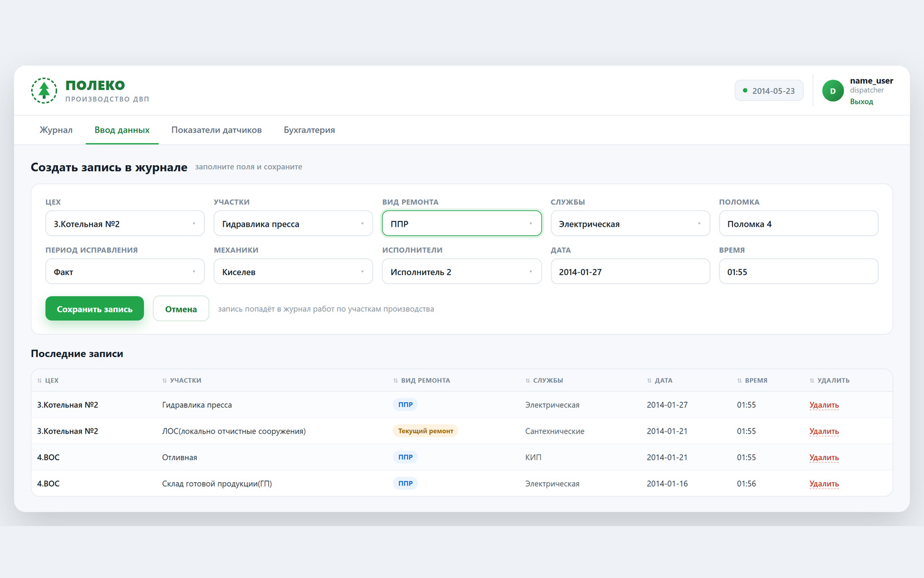Click the Время input field in the form

pos(798,272)
